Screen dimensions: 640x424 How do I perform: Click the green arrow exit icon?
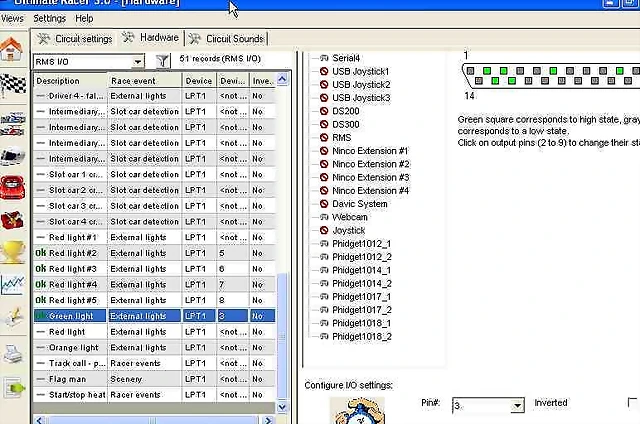[15, 388]
